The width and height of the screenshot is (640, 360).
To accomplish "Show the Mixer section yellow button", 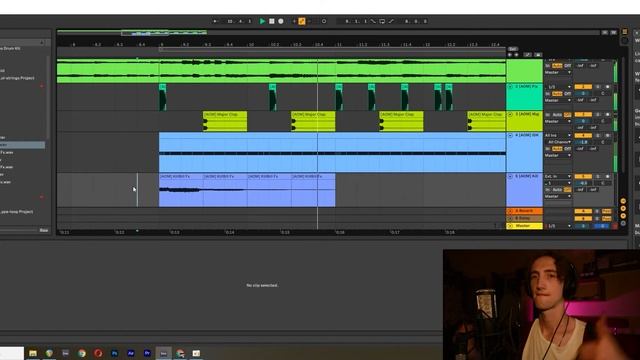I will (623, 216).
